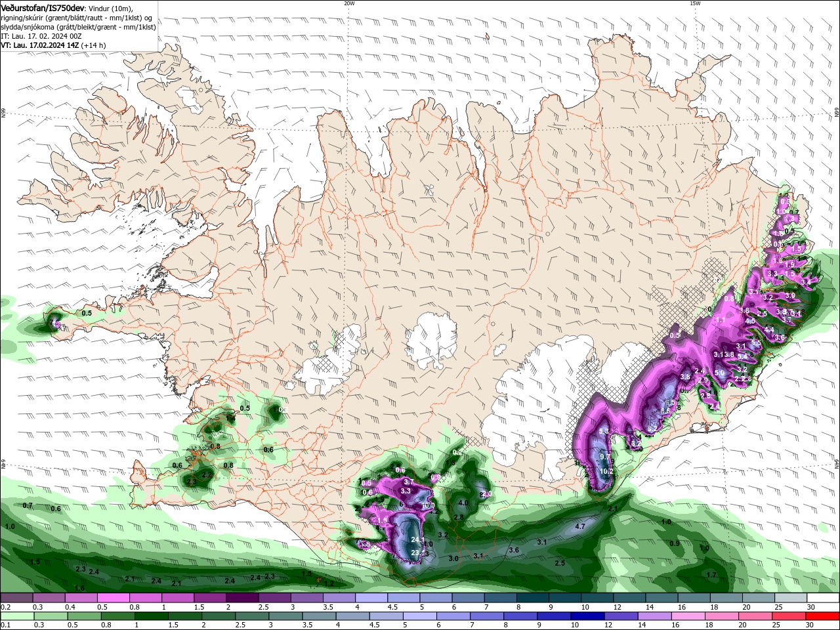The width and height of the screenshot is (840, 630).
Task: Select the bright red 30 swatch in bottom legend
Action: pyautogui.click(x=823, y=616)
